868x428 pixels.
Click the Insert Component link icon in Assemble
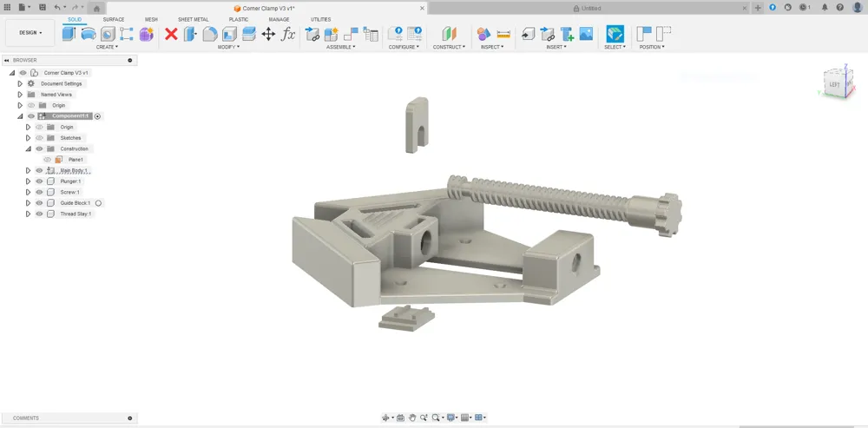coord(312,34)
